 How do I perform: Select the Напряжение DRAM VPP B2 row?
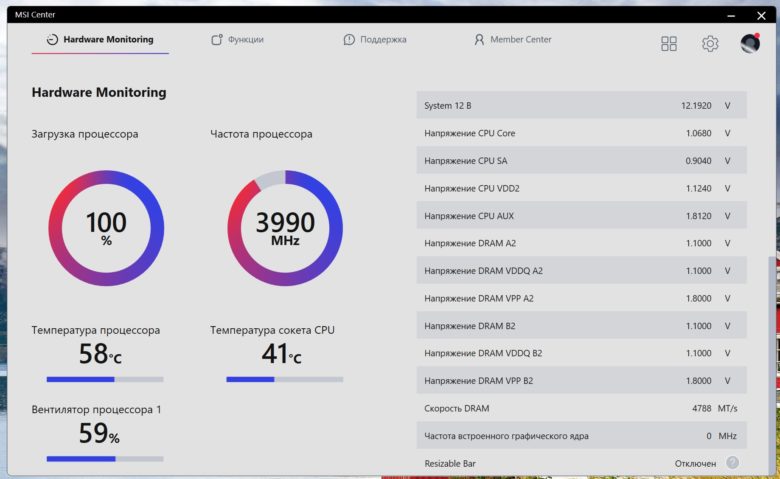(x=582, y=381)
